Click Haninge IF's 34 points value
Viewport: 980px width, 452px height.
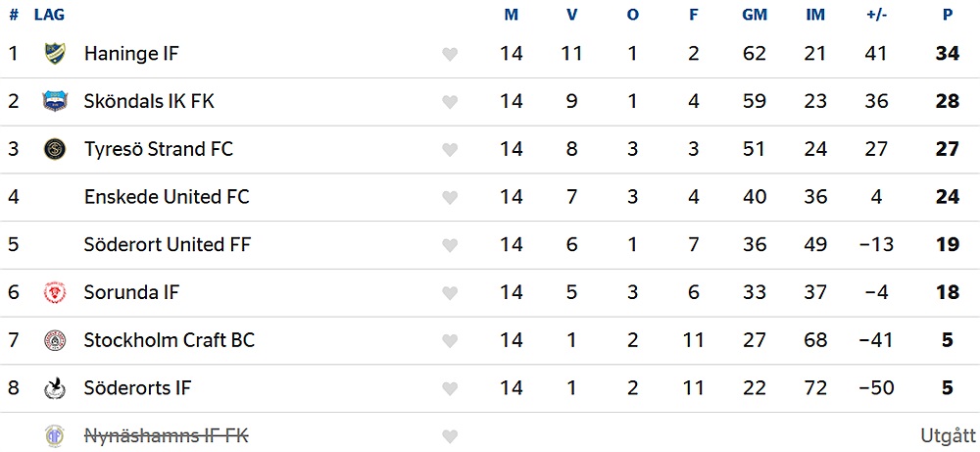click(x=947, y=53)
